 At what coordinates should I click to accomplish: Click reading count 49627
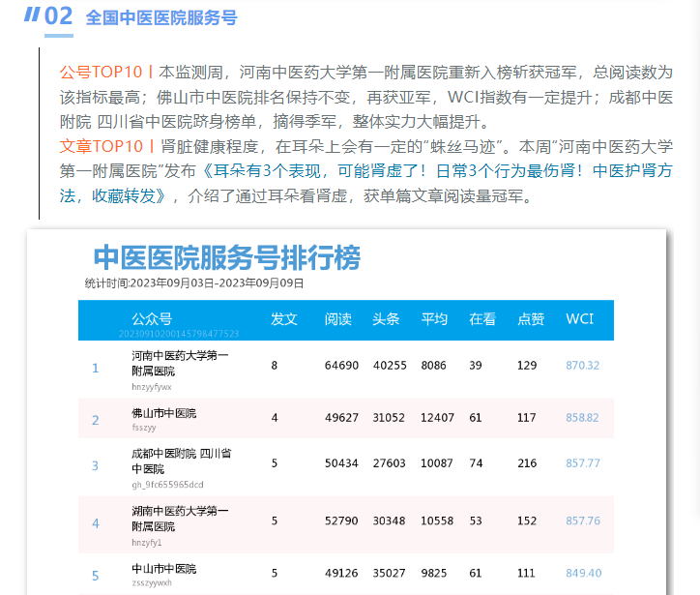coord(341,418)
